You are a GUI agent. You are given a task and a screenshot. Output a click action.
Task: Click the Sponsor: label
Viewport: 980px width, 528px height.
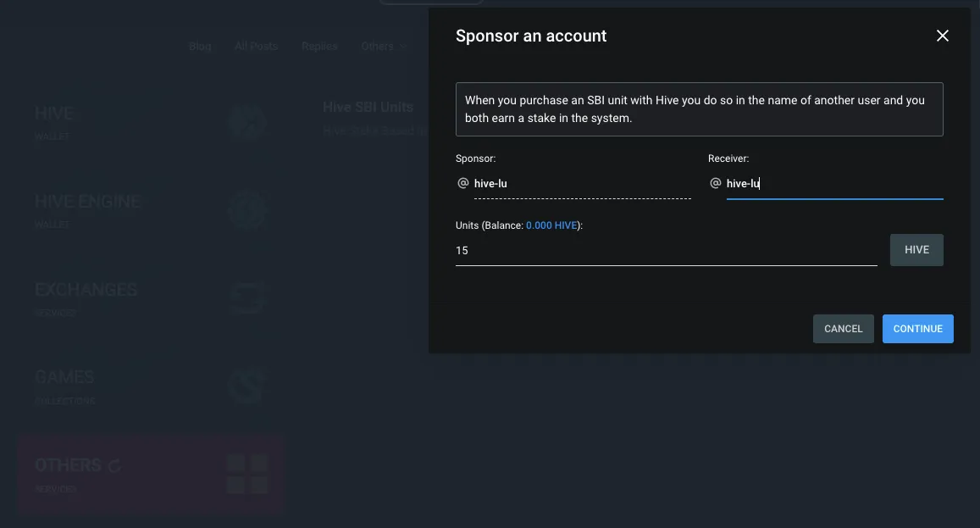476,158
